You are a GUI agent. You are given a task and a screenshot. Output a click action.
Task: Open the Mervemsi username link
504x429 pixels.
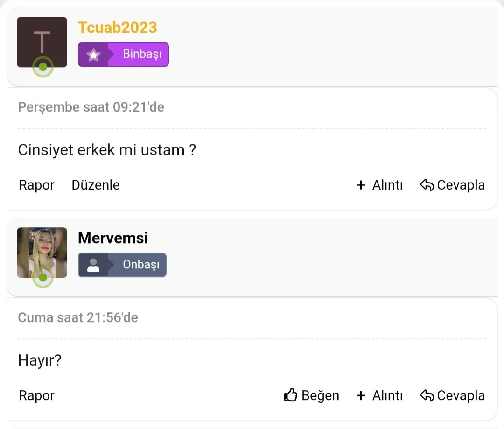pos(113,238)
